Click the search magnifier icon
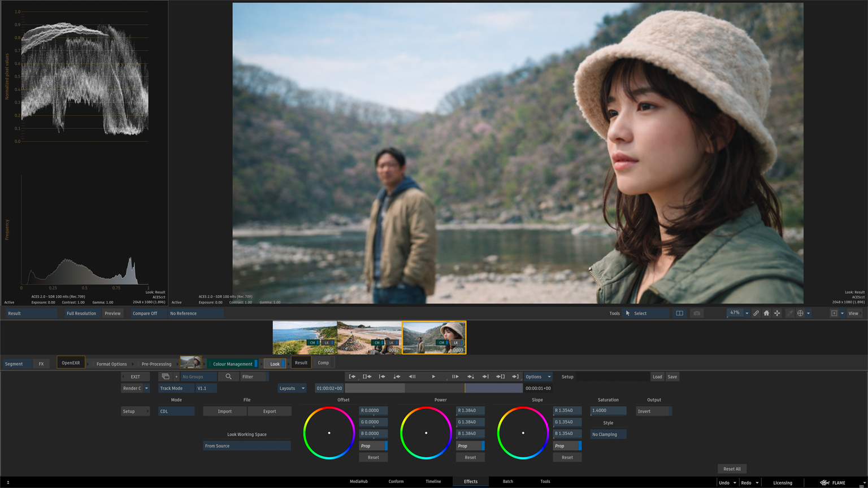Viewport: 868px width, 488px height. [228, 377]
